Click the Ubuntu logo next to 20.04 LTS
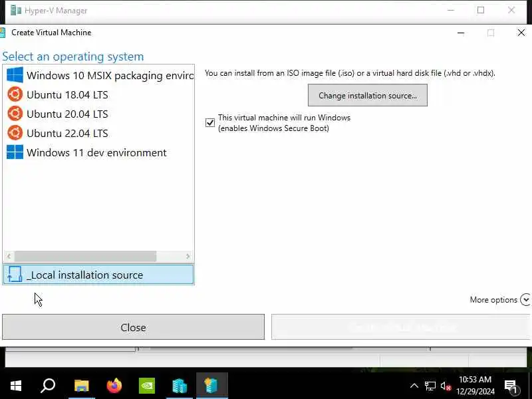Image resolution: width=532 pixels, height=399 pixels. 15,114
